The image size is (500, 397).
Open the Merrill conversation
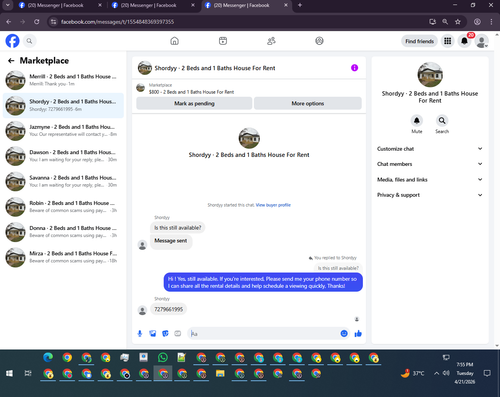[x=63, y=80]
